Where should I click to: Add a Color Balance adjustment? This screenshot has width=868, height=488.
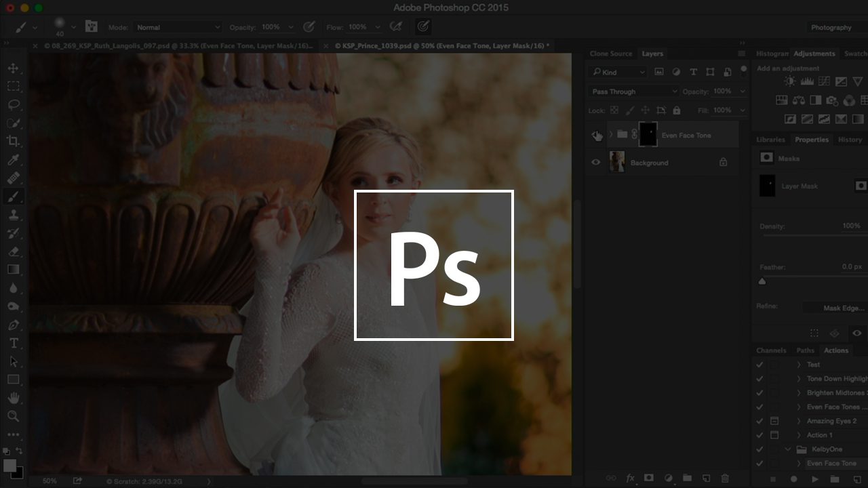coord(798,100)
